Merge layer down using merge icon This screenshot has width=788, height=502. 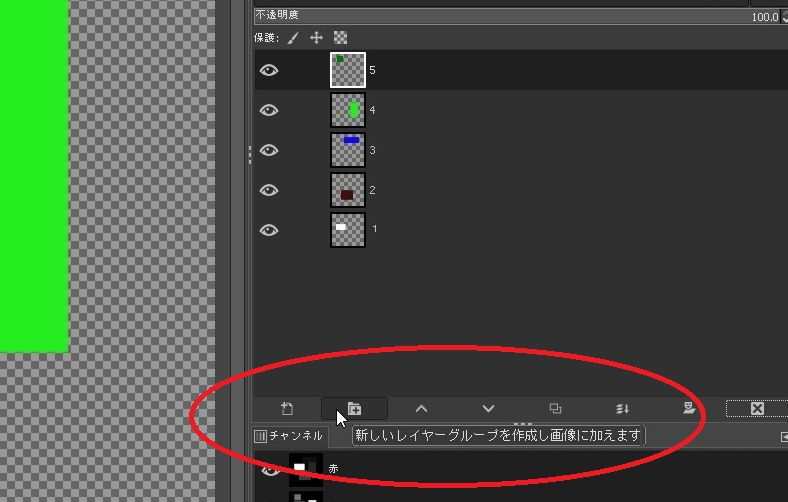[x=622, y=408]
